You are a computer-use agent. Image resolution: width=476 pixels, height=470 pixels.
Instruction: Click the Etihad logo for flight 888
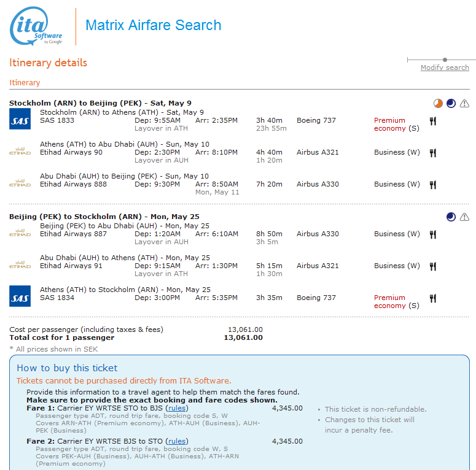click(x=20, y=183)
